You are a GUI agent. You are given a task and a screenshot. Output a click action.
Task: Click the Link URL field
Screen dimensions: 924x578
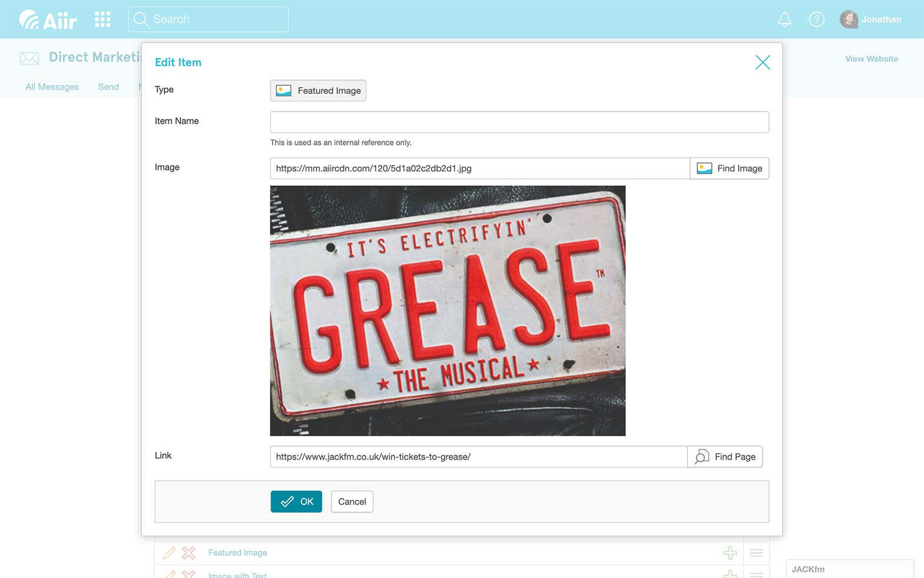[x=479, y=457]
